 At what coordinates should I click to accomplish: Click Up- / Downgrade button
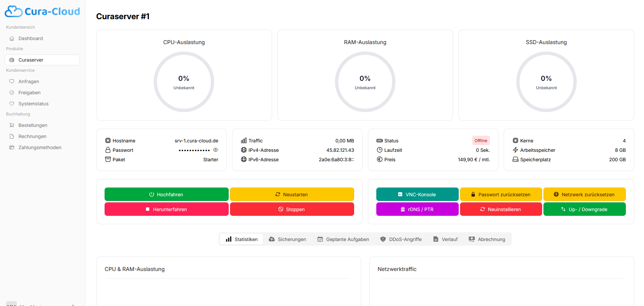[x=584, y=209]
